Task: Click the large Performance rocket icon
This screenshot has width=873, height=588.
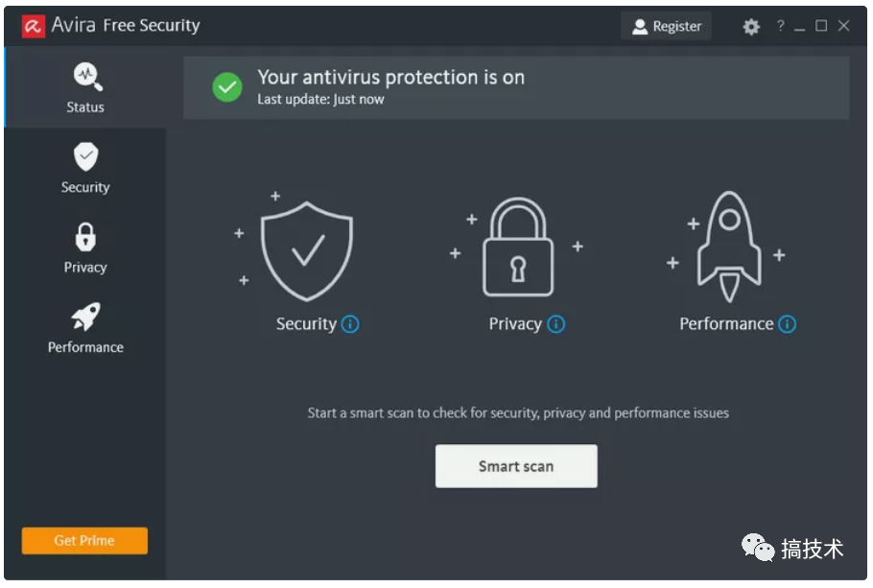Action: coord(729,247)
